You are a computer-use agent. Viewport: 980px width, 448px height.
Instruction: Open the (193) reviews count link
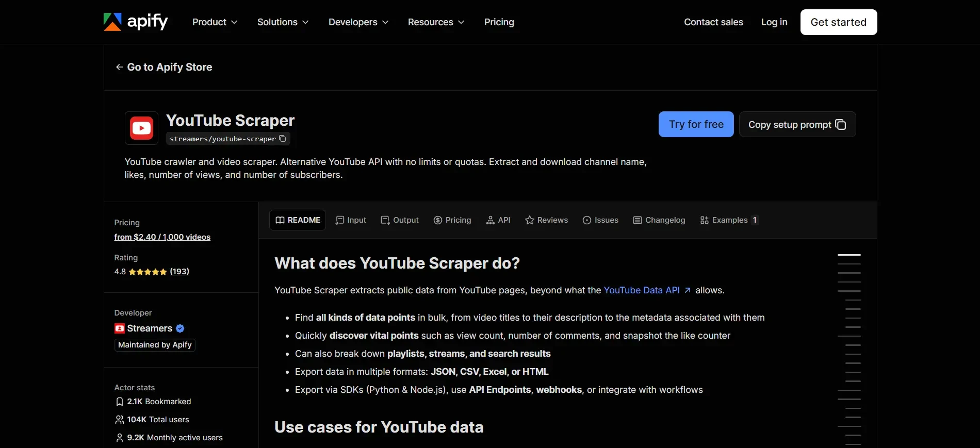179,272
